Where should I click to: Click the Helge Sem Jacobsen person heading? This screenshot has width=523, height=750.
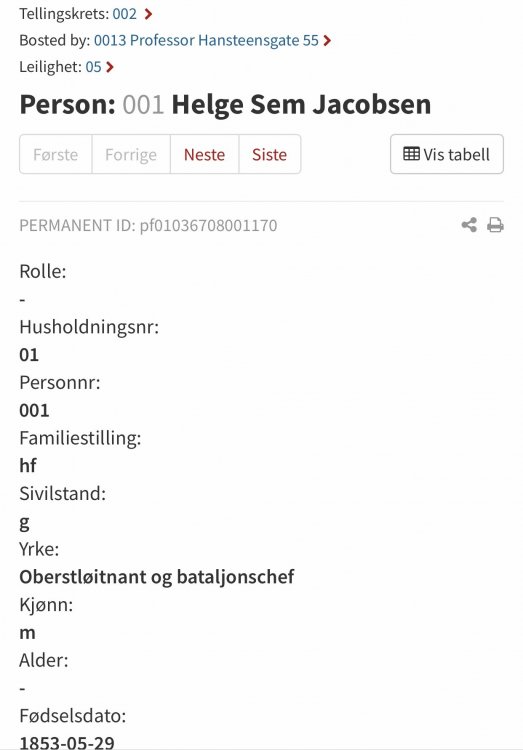(x=301, y=104)
